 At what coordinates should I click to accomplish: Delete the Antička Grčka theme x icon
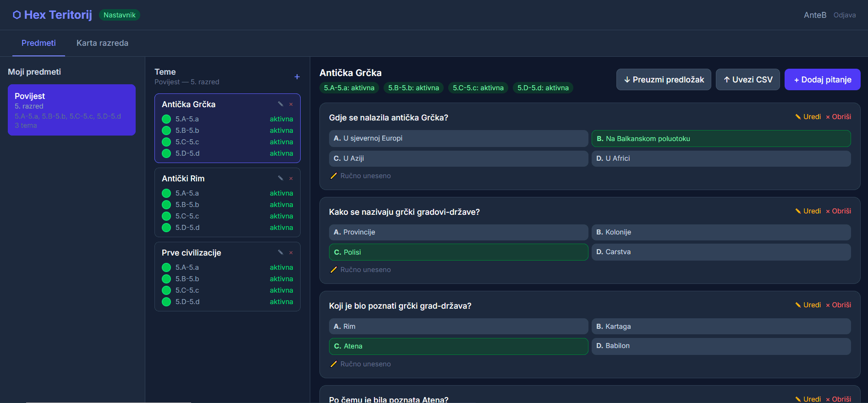point(291,104)
